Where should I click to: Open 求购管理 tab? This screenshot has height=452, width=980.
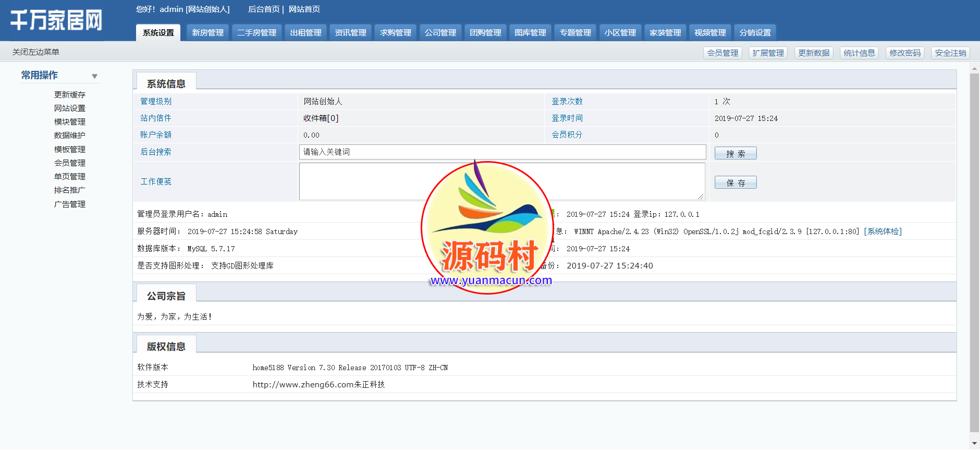(395, 33)
